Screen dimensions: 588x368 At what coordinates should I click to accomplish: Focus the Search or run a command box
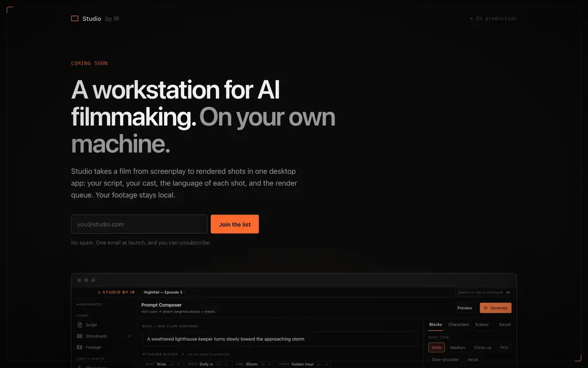[483, 292]
